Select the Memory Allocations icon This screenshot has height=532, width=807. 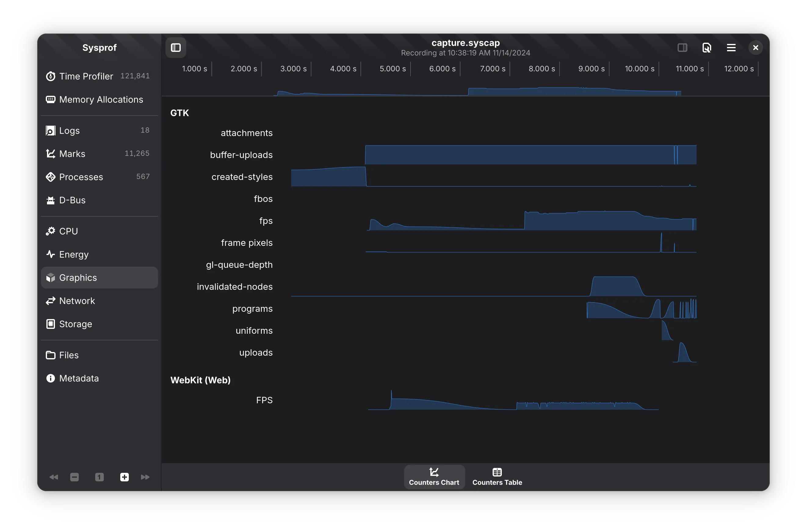(51, 99)
